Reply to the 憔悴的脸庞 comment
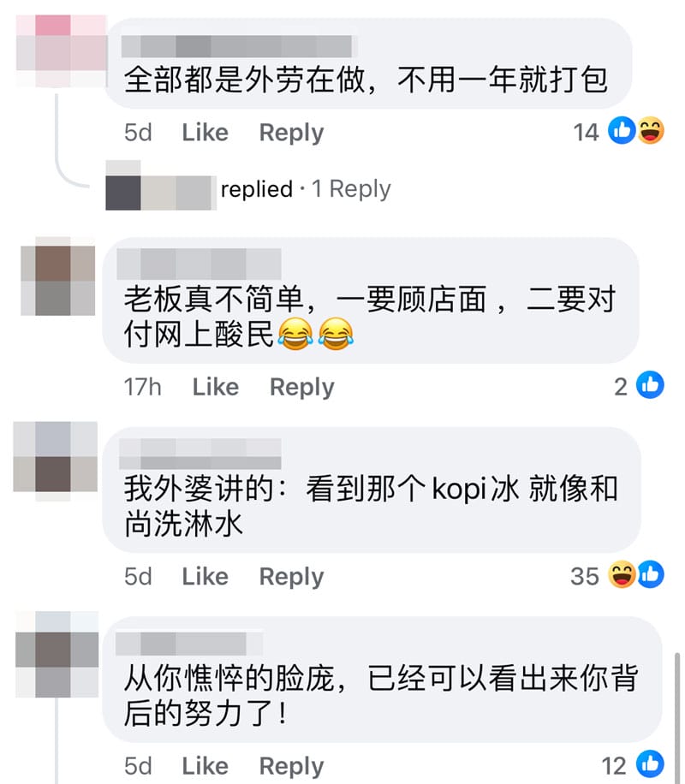Image resolution: width=685 pixels, height=784 pixels. tap(291, 766)
